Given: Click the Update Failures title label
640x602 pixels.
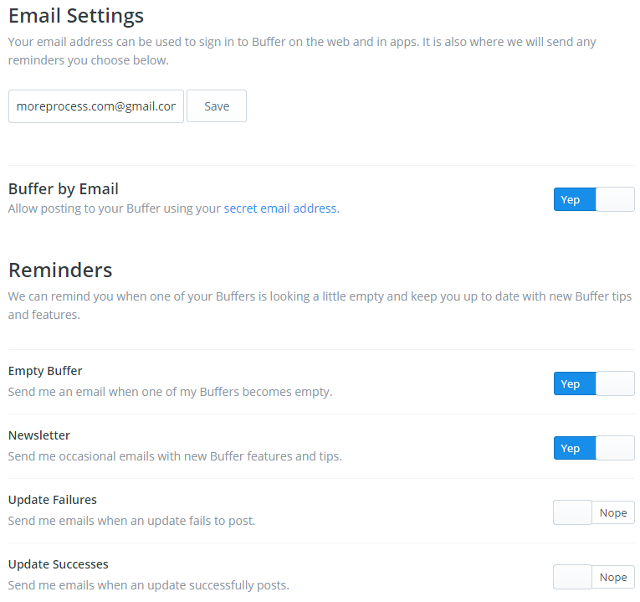Looking at the screenshot, I should [x=52, y=500].
